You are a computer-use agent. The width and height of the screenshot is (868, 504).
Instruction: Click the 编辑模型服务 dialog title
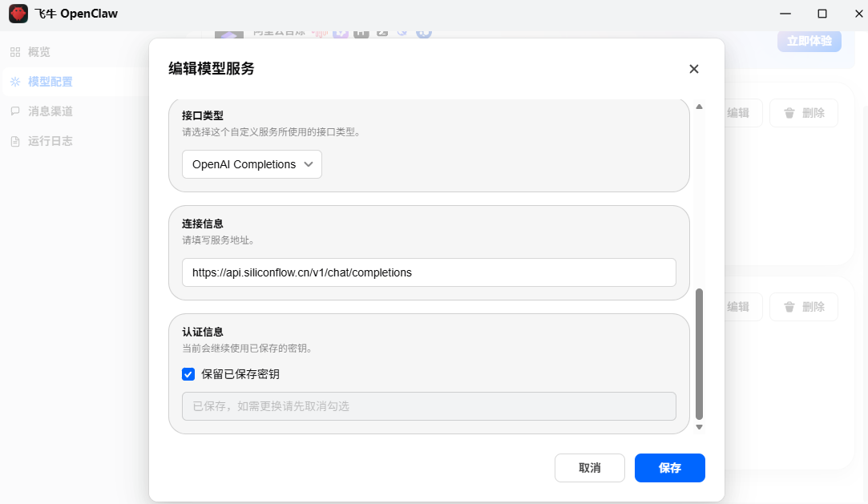click(212, 69)
